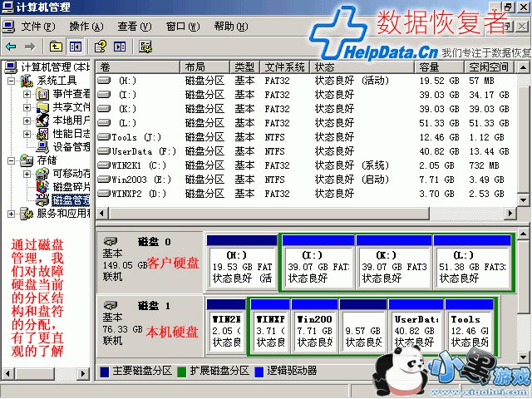Click the 主要磁盘分区 dark blue legend swatch
532x399 pixels.
[105, 372]
